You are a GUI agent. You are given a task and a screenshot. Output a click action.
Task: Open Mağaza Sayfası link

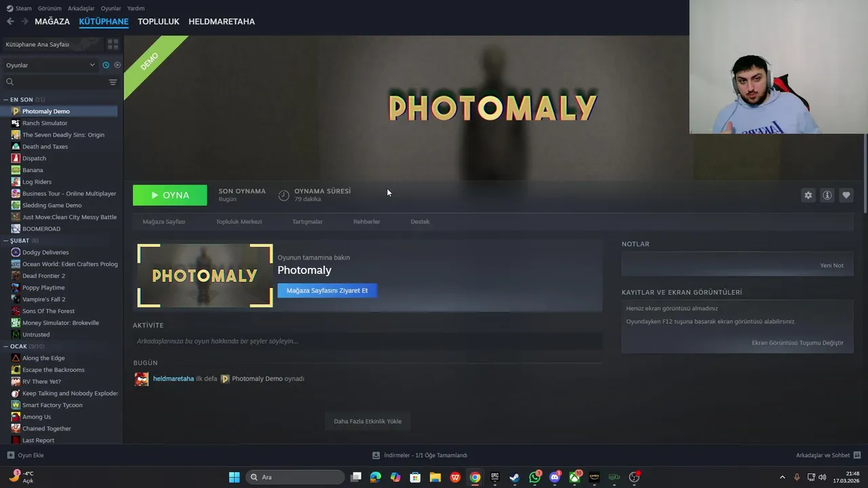click(163, 222)
